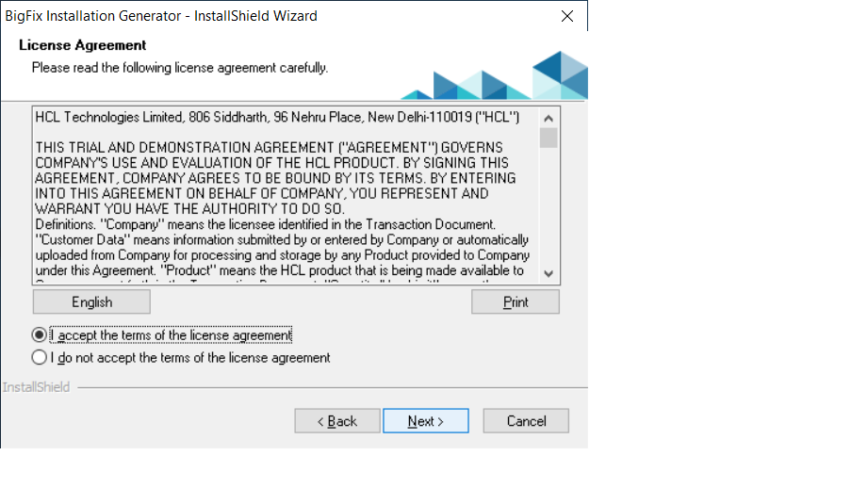Click the license text scroll down arrow
Image resolution: width=868 pixels, height=488 pixels.
click(549, 272)
